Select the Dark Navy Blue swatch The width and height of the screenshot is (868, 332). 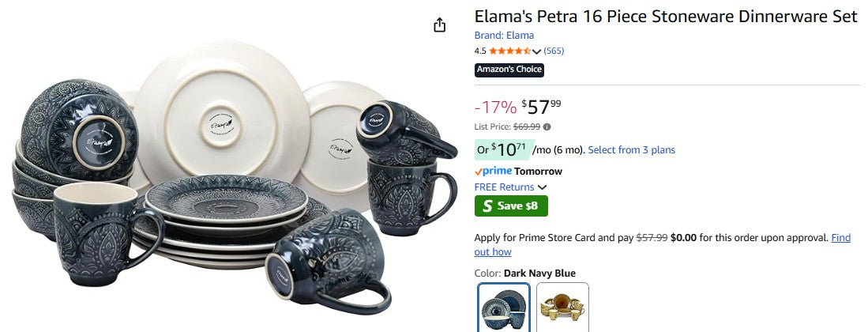click(504, 307)
